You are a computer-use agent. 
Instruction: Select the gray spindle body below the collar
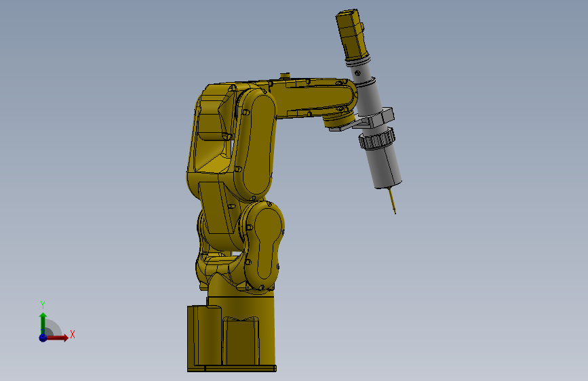[x=383, y=165]
